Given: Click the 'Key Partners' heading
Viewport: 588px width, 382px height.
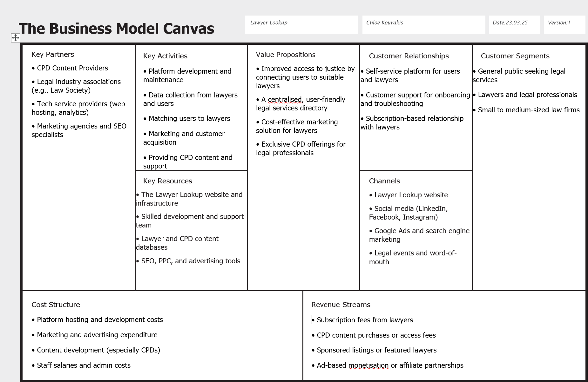Looking at the screenshot, I should [x=53, y=54].
